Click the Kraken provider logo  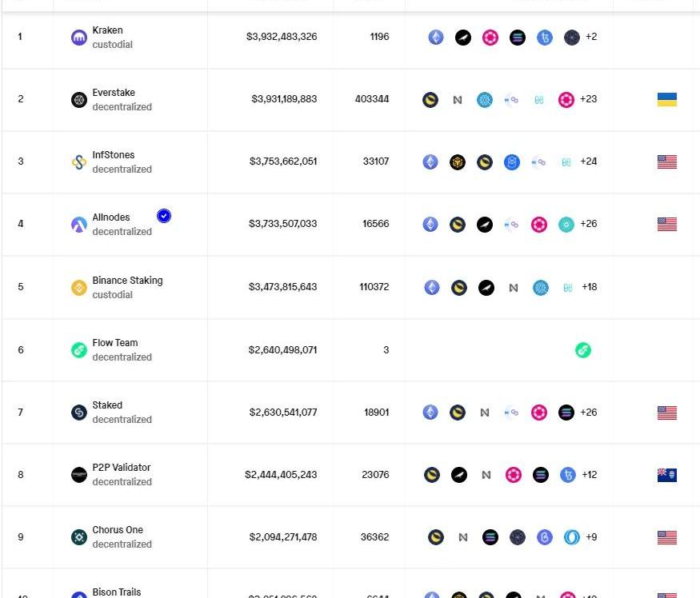tap(79, 38)
